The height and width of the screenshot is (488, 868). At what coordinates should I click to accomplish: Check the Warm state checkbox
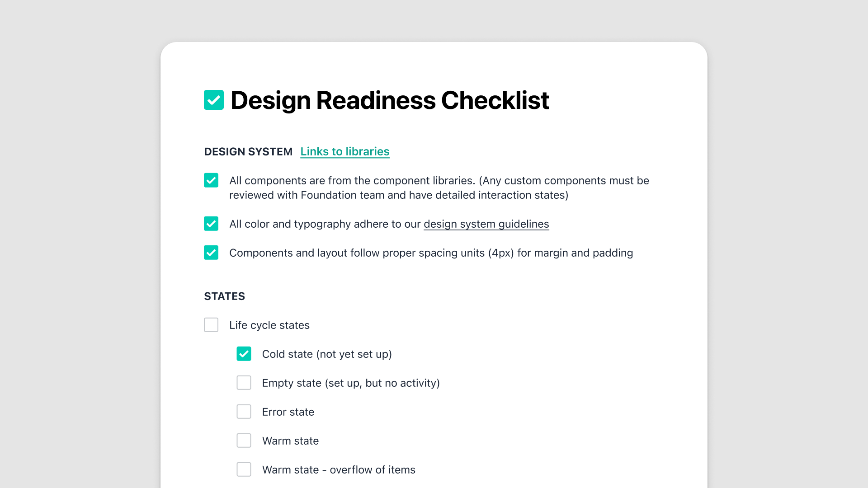click(244, 441)
